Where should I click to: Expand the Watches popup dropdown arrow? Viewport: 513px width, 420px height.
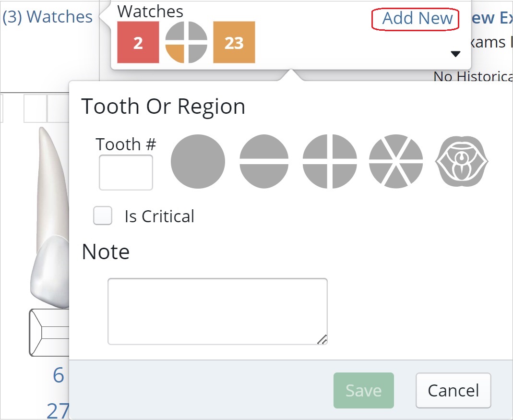[455, 54]
